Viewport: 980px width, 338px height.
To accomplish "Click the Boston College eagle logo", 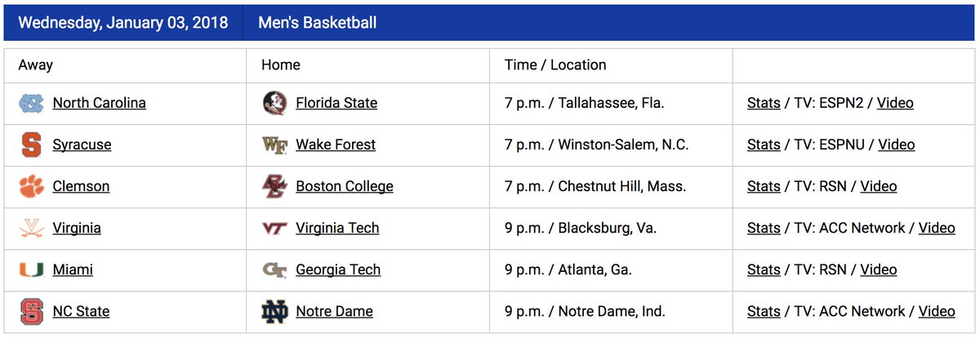I will pyautogui.click(x=274, y=186).
